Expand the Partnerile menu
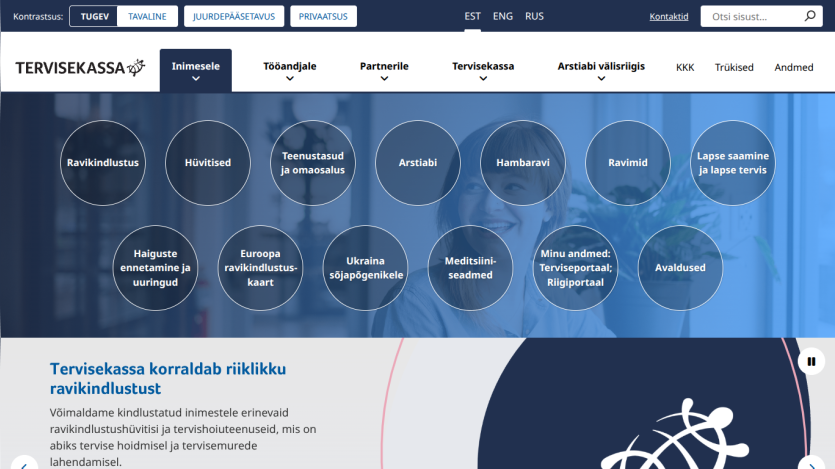This screenshot has width=835, height=469. click(x=384, y=70)
